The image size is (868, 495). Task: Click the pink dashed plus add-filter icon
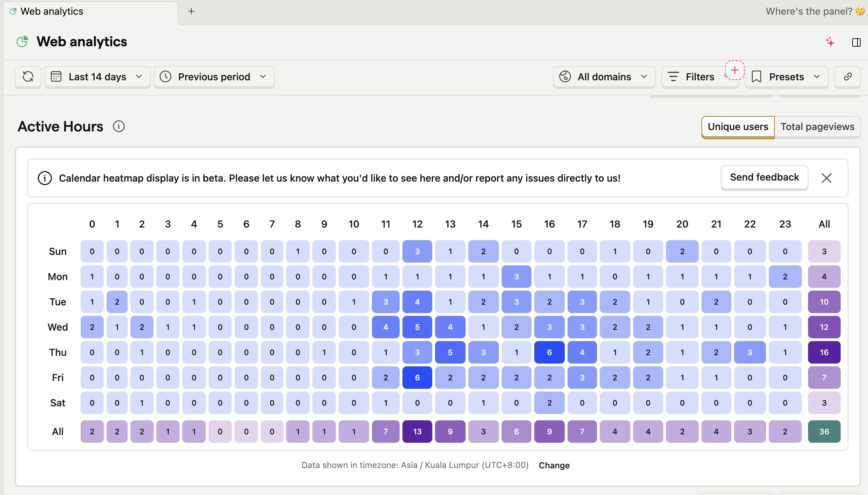pos(734,70)
